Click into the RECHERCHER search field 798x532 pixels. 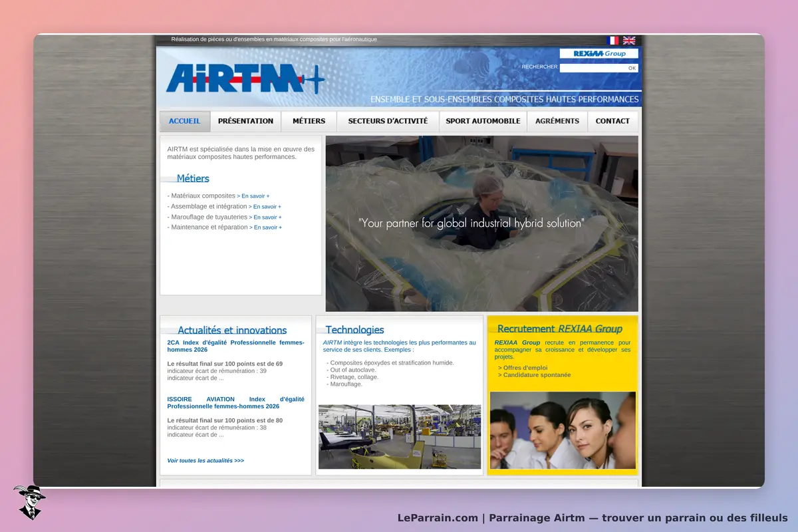click(x=593, y=68)
